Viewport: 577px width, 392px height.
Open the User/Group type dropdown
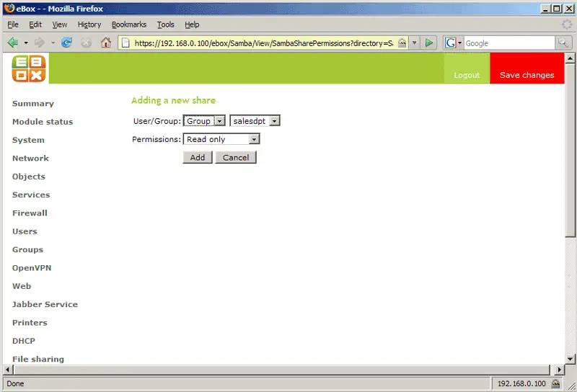[x=204, y=121]
